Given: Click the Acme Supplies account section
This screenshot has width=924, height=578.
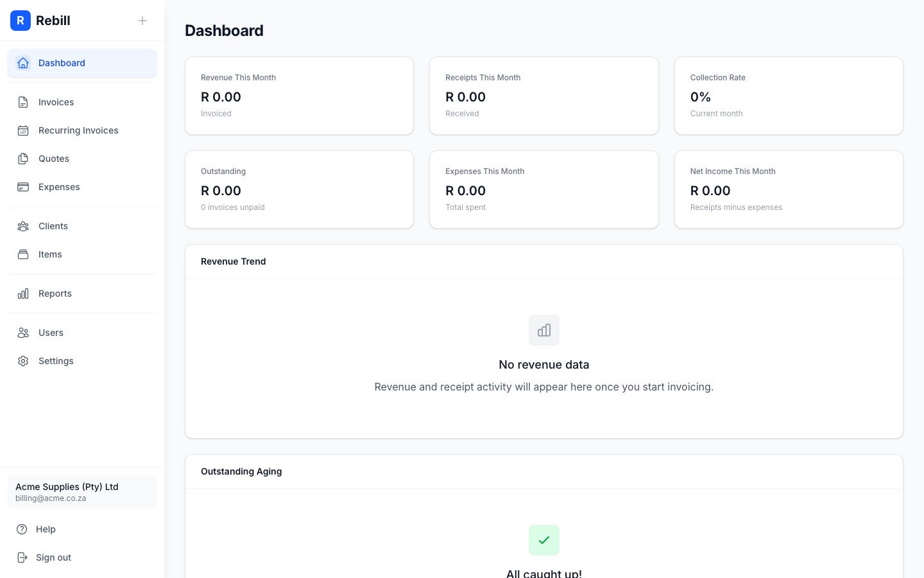Looking at the screenshot, I should 82,492.
